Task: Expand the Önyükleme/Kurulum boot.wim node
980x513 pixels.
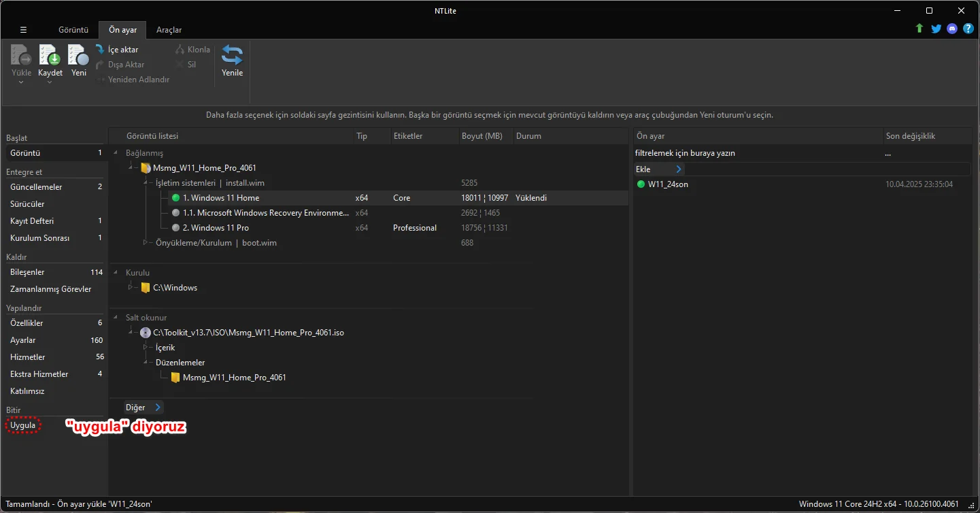Action: (145, 243)
